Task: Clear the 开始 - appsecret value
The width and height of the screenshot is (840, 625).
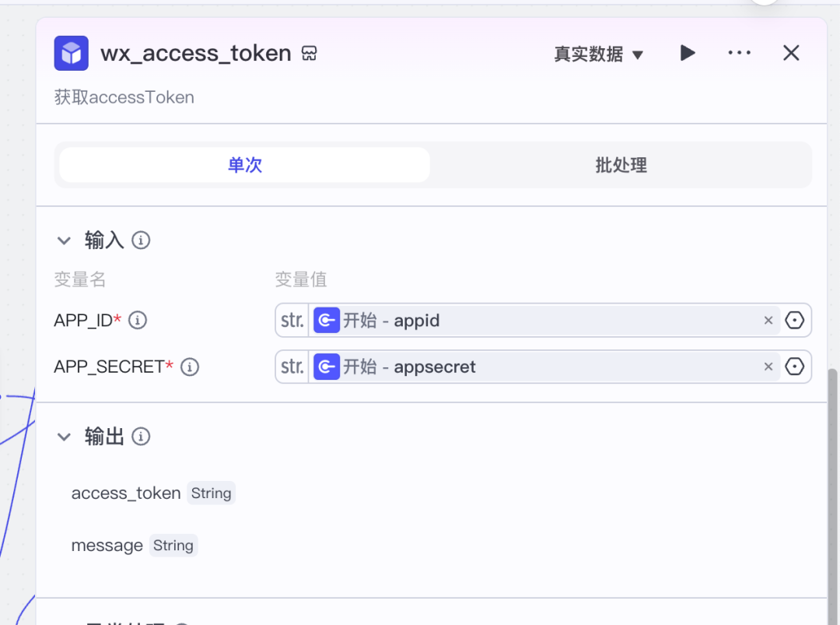Action: click(768, 367)
